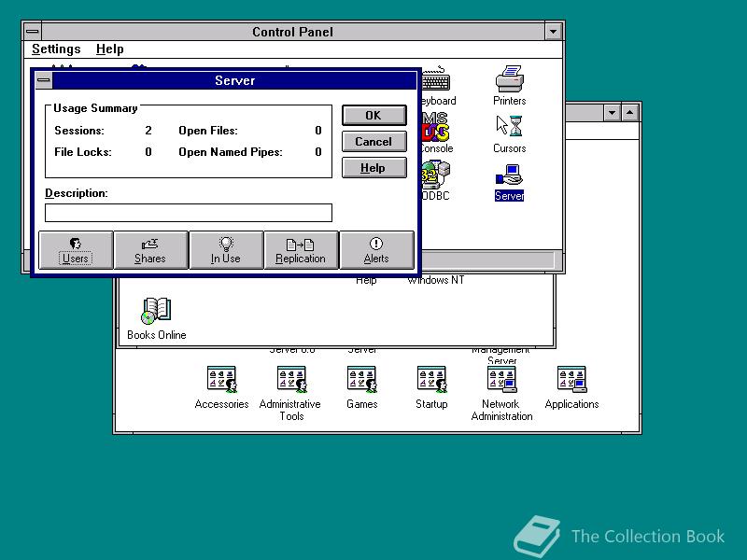747x560 pixels.
Task: Click the Control Panel title bar
Action: tap(292, 32)
